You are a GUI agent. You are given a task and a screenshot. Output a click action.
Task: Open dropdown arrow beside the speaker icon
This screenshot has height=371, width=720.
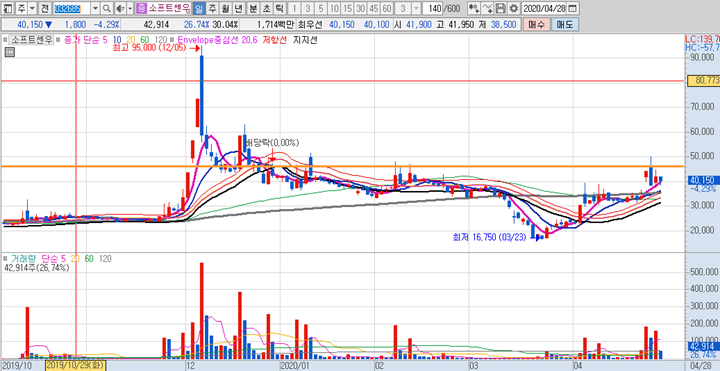click(x=129, y=8)
